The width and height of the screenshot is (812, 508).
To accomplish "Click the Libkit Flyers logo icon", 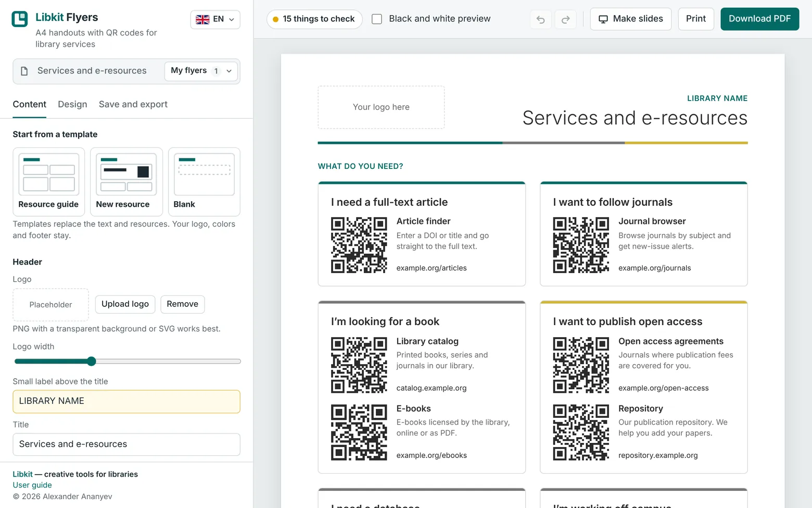I will (x=20, y=19).
